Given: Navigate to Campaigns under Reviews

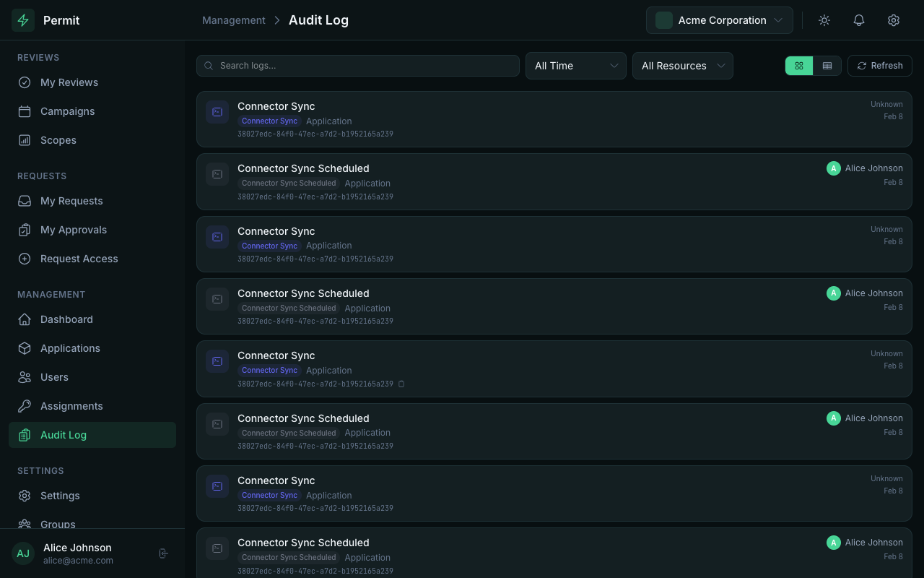Looking at the screenshot, I should [67, 111].
